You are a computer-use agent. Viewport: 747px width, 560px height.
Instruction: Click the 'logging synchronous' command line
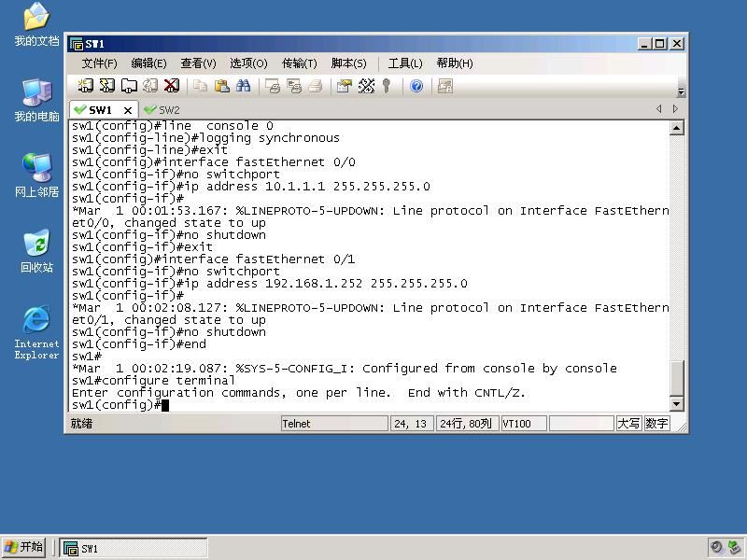[205, 137]
